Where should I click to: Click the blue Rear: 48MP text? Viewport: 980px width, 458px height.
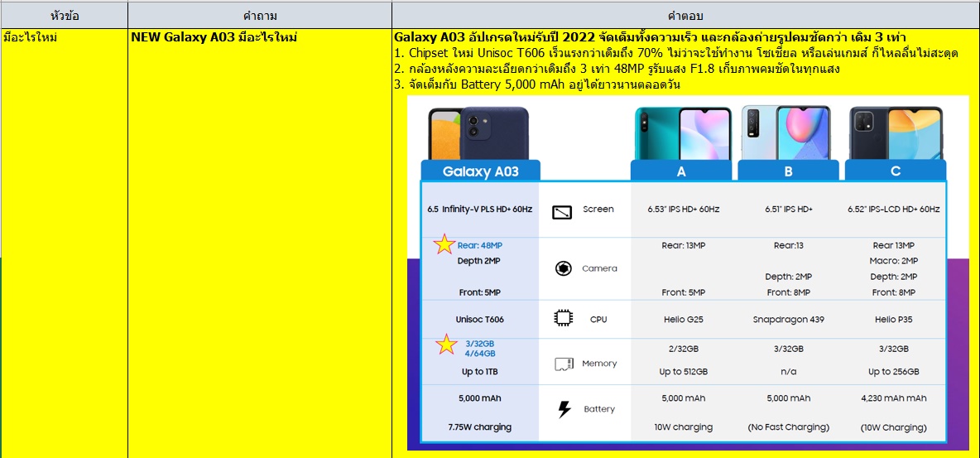[x=479, y=245]
